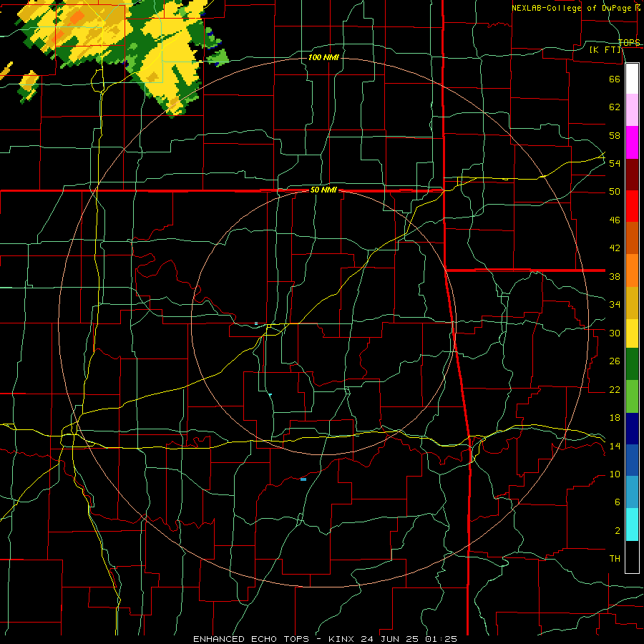Click the 54 legend value

[x=615, y=163]
